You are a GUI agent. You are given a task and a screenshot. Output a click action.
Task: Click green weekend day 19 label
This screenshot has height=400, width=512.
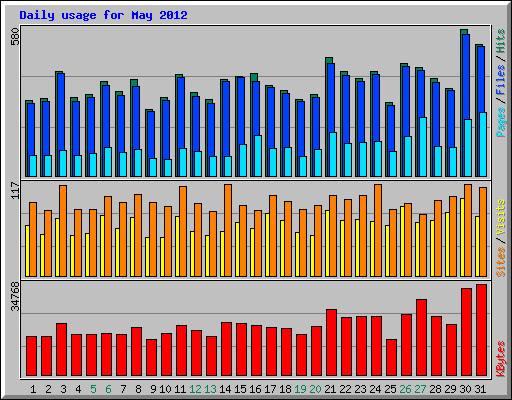[300, 389]
